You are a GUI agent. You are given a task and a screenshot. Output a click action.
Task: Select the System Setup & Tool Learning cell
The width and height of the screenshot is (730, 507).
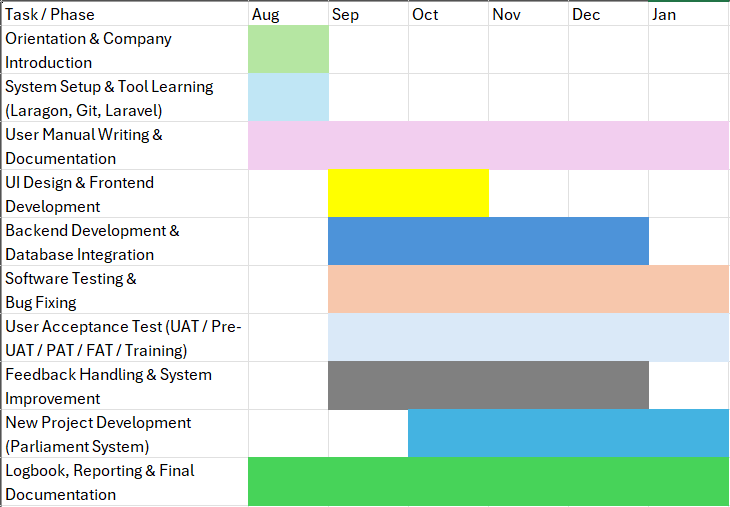tap(124, 98)
